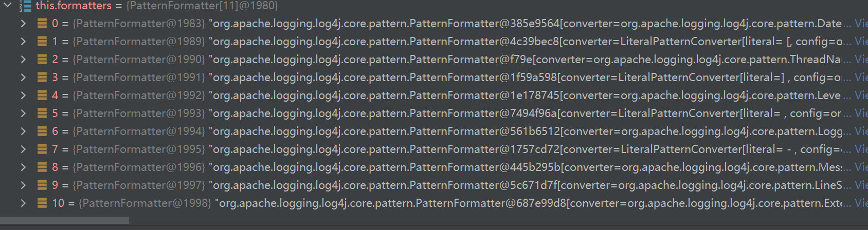Click the field icon of element 9
This screenshot has width=868, height=230.
42,185
